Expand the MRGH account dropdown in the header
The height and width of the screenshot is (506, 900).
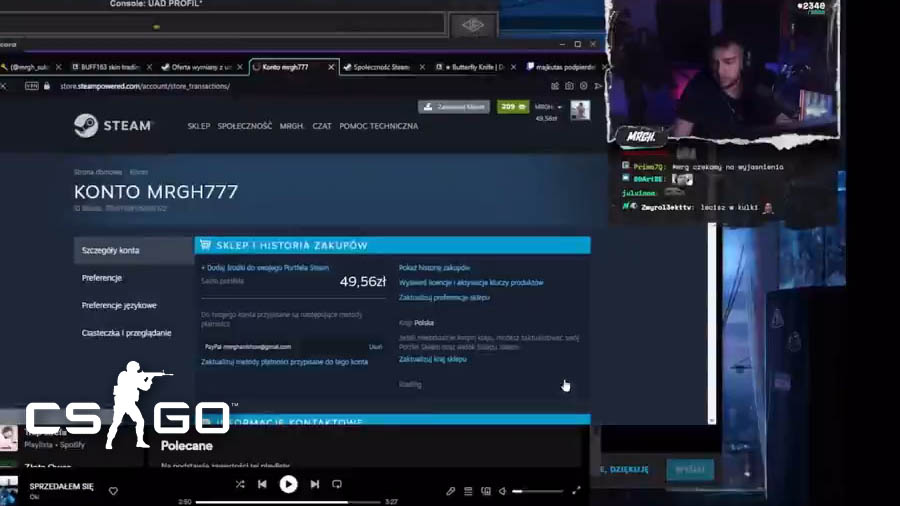click(x=548, y=107)
